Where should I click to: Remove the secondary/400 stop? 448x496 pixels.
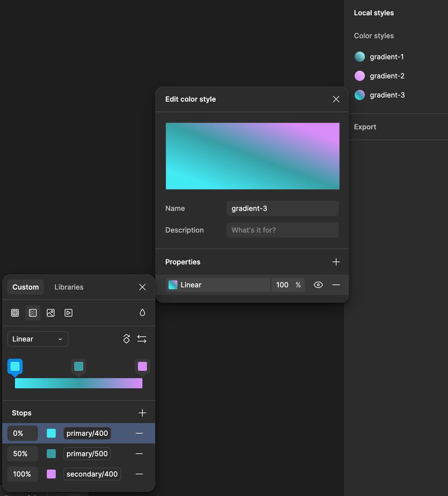tap(139, 474)
